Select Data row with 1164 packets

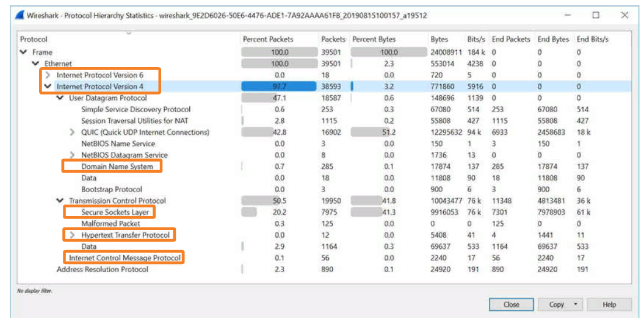(x=324, y=246)
